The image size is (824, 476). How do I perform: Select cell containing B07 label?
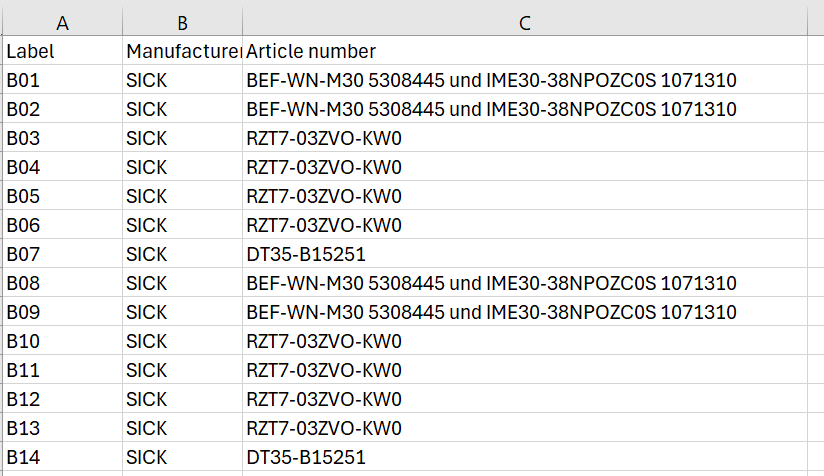pyautogui.click(x=63, y=253)
